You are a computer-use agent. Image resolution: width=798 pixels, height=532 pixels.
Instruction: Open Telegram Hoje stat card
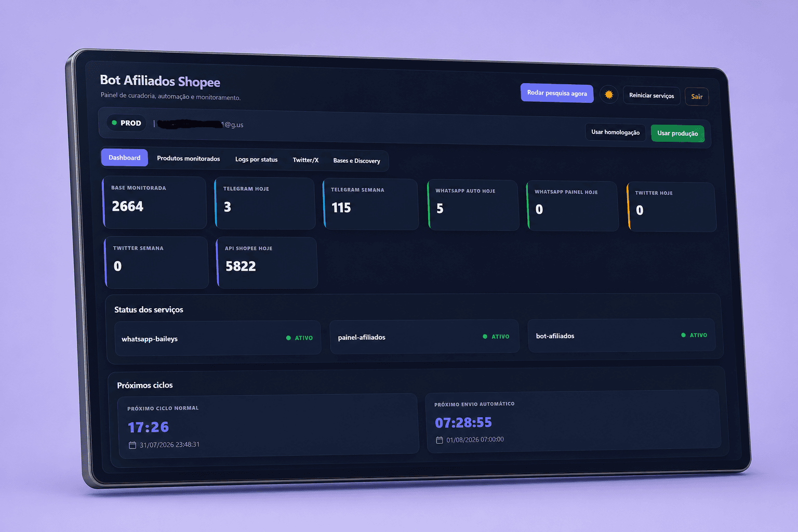click(265, 204)
